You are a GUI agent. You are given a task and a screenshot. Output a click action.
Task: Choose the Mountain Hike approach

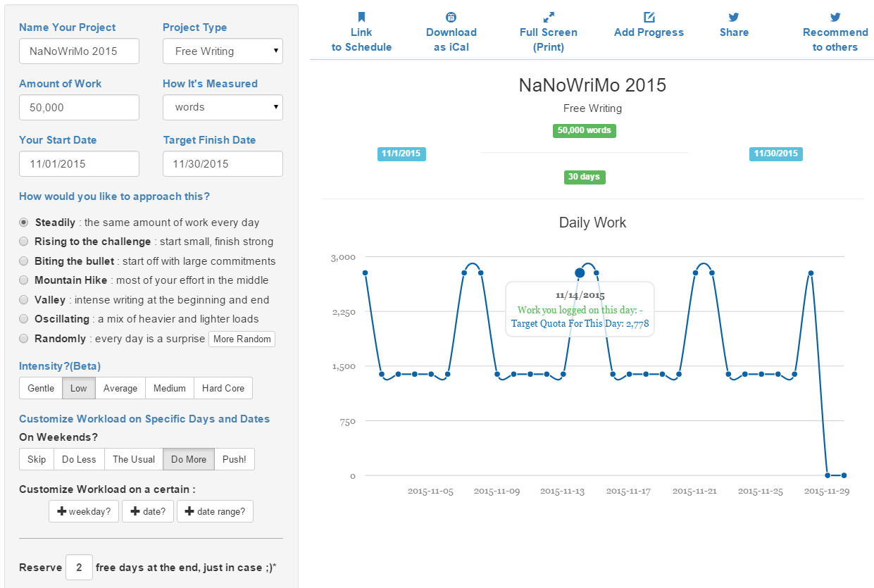(x=24, y=280)
